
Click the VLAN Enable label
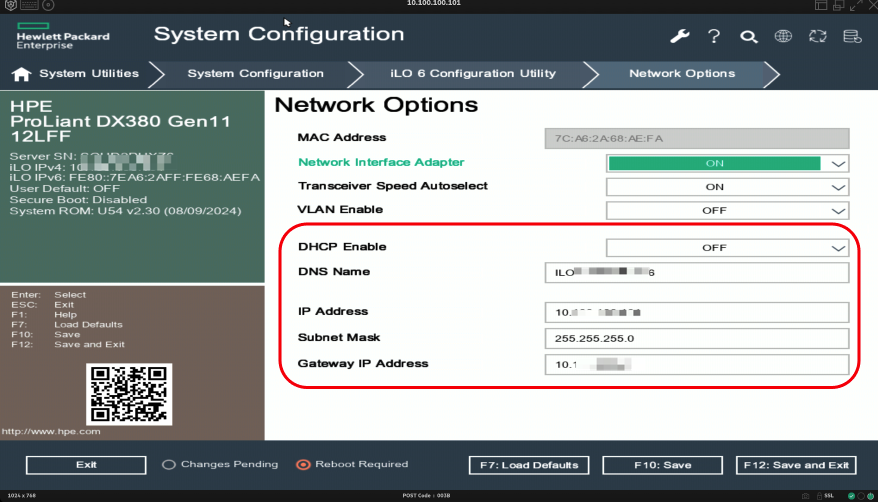[x=340, y=209]
